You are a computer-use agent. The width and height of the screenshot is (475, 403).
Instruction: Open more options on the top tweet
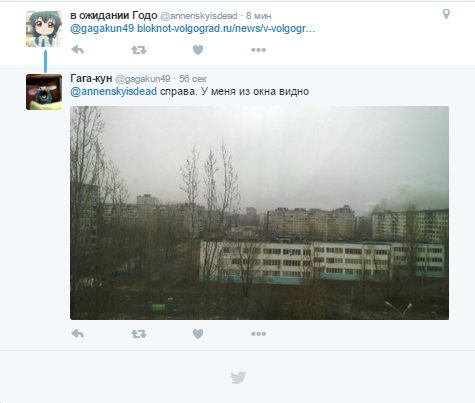click(x=258, y=50)
